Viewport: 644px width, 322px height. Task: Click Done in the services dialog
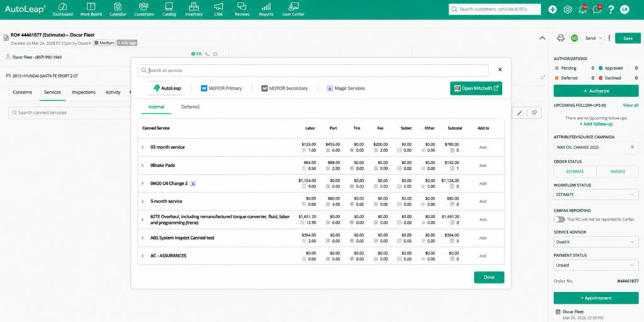[x=489, y=277]
